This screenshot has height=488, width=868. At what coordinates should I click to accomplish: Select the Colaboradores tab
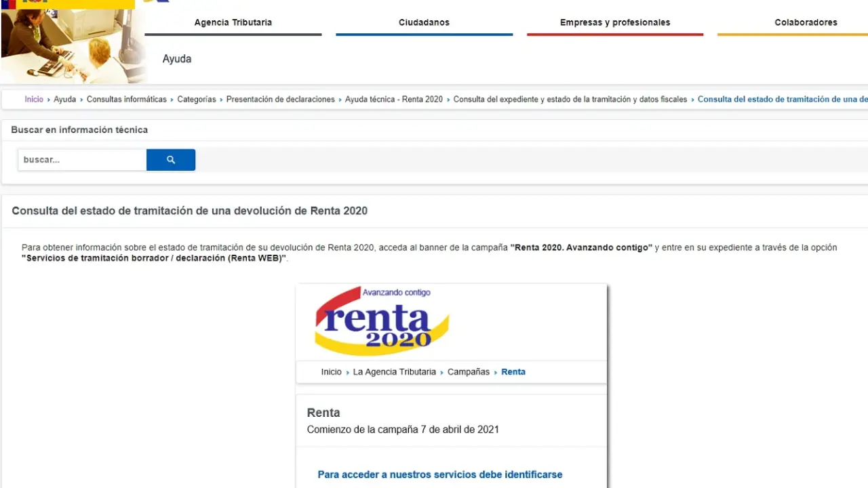[805, 22]
